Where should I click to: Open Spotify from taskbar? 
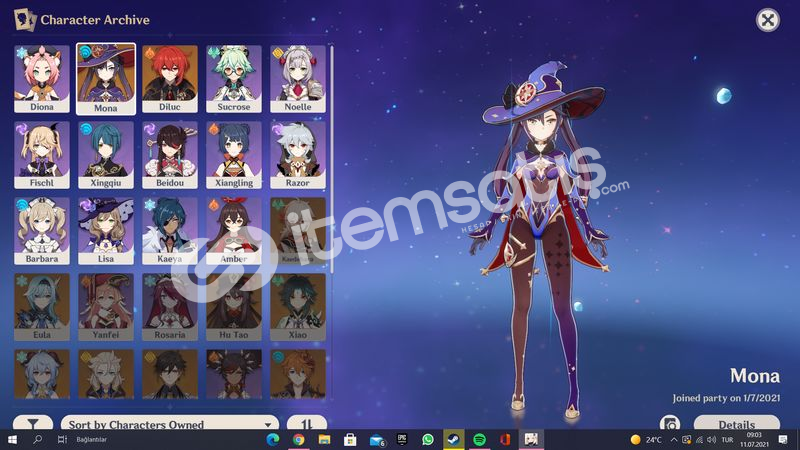[479, 439]
